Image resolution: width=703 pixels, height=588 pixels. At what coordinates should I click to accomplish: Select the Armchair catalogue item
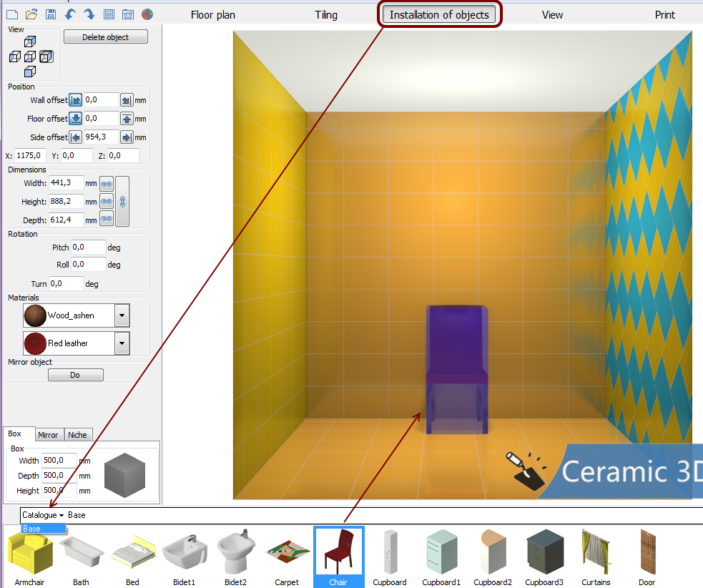tap(29, 557)
